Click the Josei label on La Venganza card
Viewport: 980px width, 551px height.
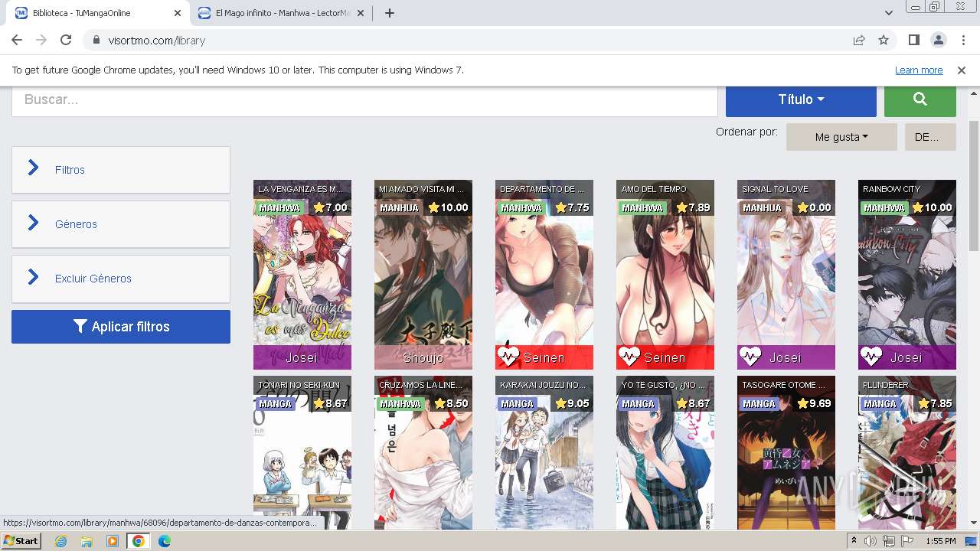tap(302, 357)
